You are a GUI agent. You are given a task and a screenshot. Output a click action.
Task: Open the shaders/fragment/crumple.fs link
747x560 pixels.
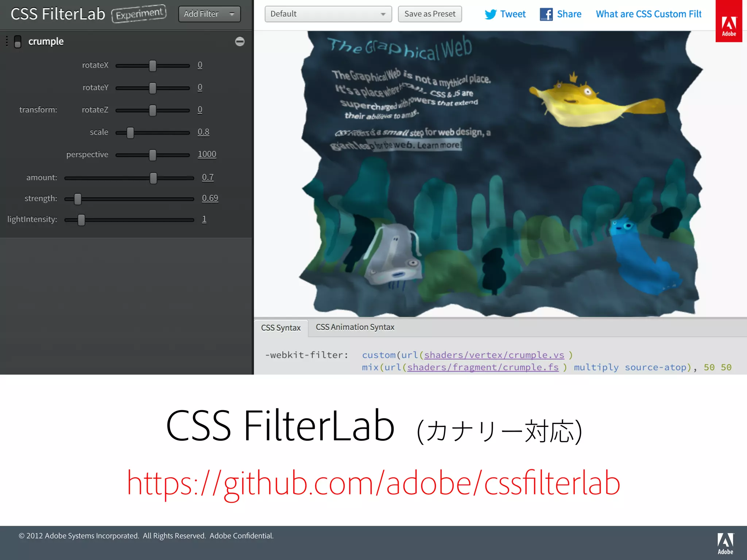pyautogui.click(x=483, y=367)
